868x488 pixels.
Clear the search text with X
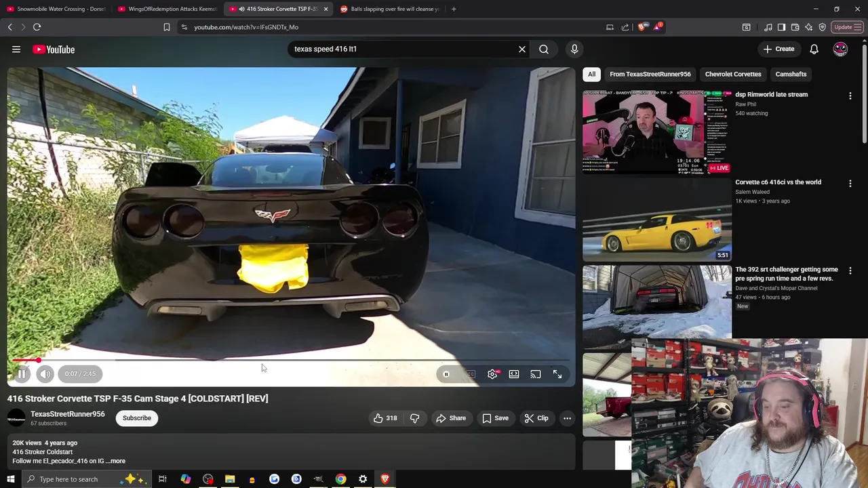pos(522,49)
